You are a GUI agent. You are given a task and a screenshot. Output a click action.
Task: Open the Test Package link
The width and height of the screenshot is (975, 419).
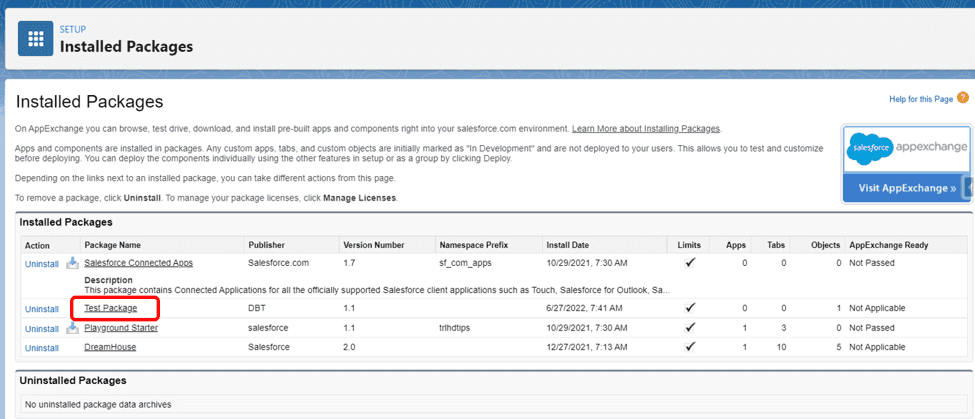pos(111,308)
